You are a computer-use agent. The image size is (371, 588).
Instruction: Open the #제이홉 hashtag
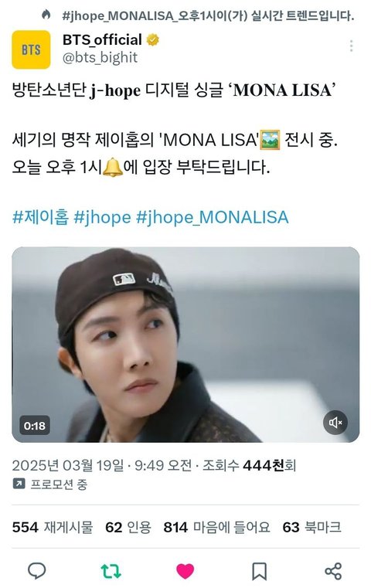pos(40,217)
